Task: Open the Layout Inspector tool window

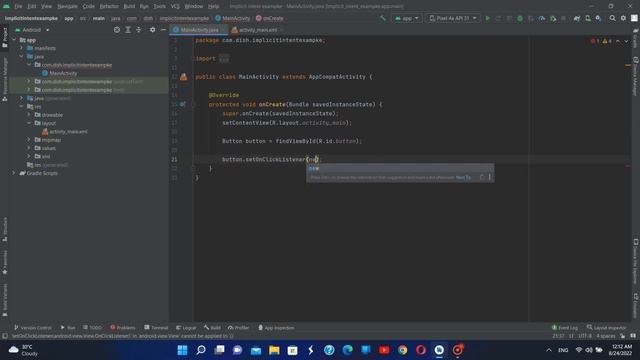Action: (x=606, y=327)
